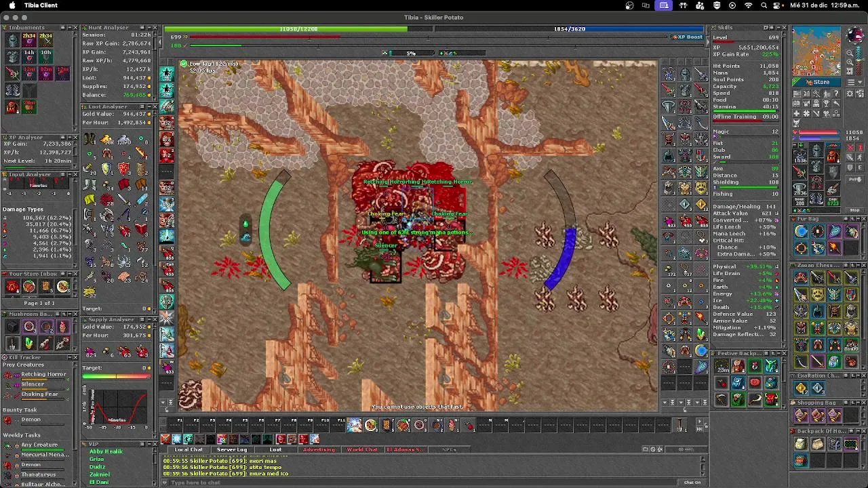Toggle the XP Boost button
Viewport: 868px width, 488px height.
(x=688, y=37)
